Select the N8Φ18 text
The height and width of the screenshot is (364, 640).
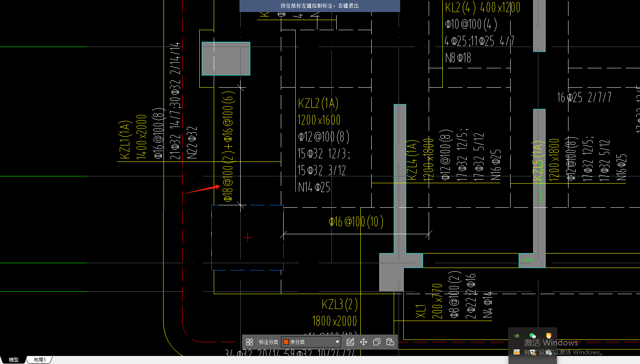458,58
